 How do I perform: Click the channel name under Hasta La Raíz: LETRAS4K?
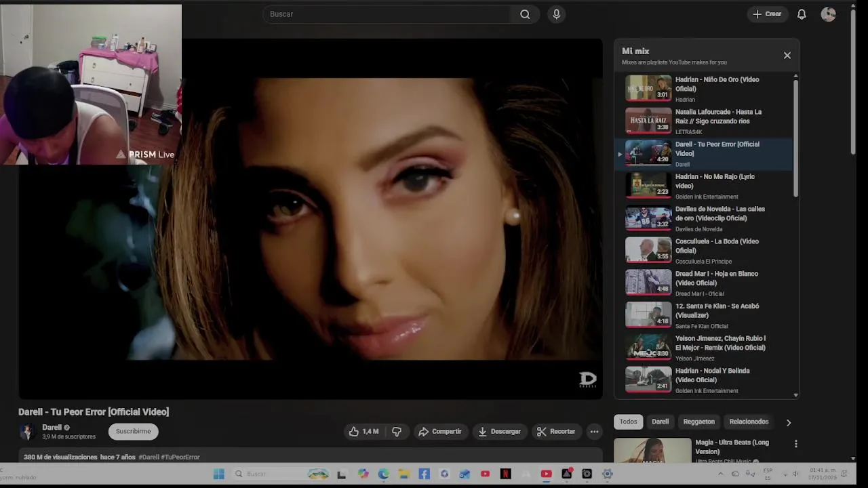688,132
